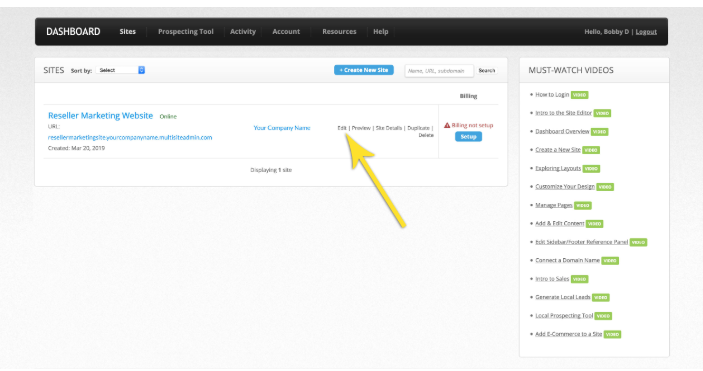Click the blue Setup billing button
703x371 pixels.
pos(468,136)
